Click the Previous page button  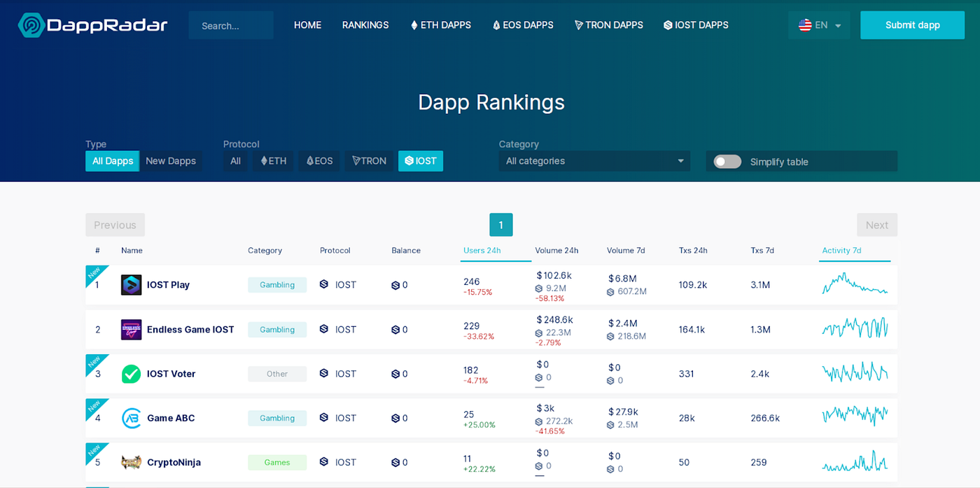click(115, 225)
